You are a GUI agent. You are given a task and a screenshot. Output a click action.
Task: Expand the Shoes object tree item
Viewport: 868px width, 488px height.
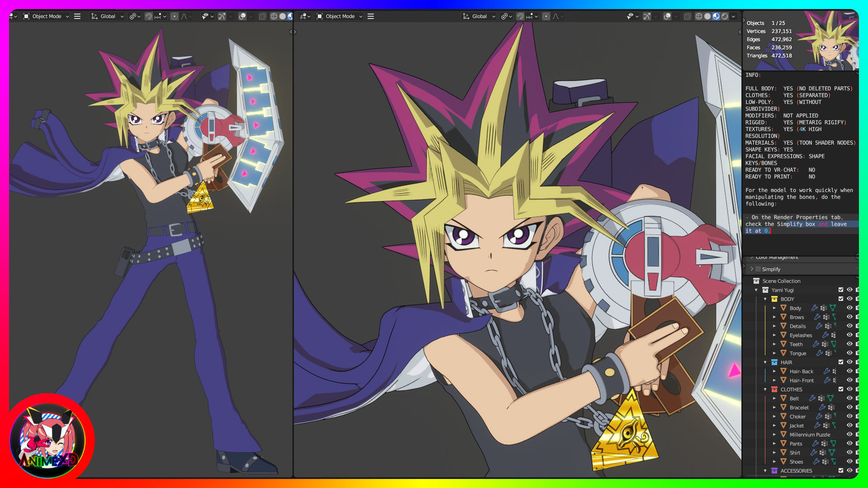tap(774, 462)
